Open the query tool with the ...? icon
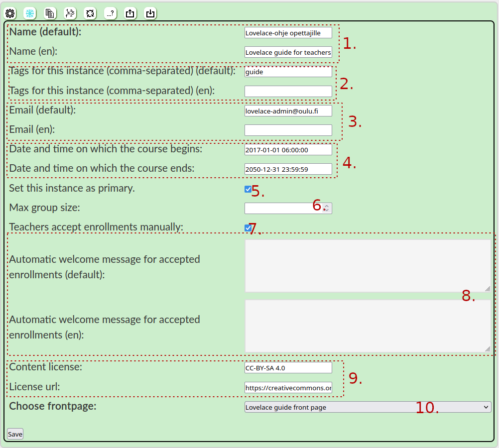This screenshot has height=448, width=499. tap(110, 13)
